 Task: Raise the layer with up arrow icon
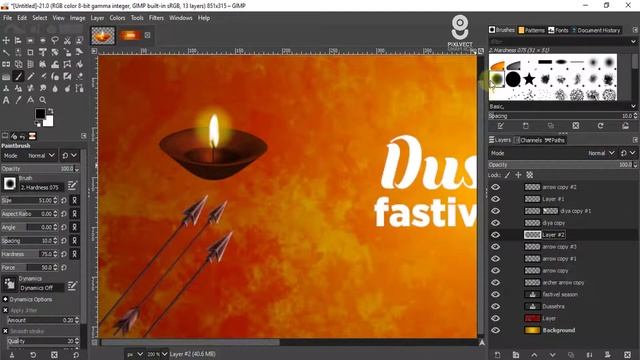point(534,355)
